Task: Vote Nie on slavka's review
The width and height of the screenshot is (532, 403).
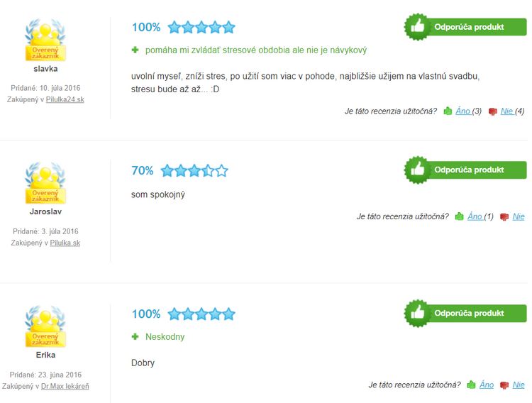Action: click(506, 111)
